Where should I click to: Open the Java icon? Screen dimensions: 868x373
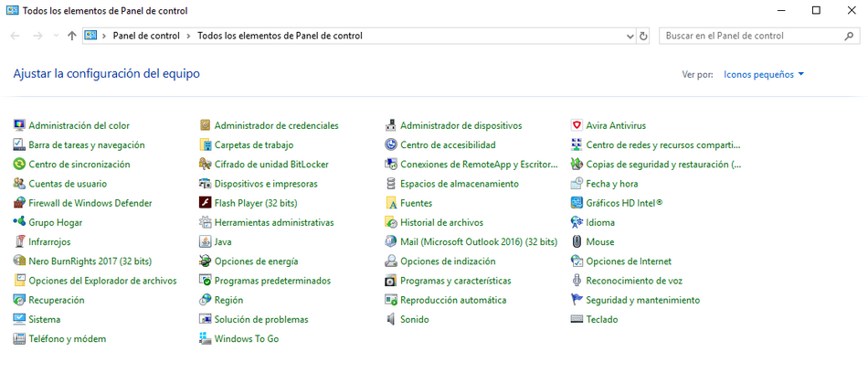tap(206, 242)
